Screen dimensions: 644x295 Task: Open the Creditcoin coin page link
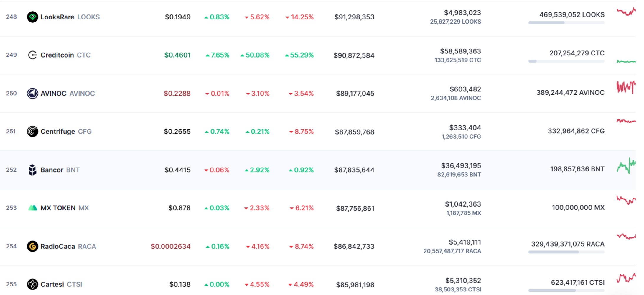click(59, 55)
